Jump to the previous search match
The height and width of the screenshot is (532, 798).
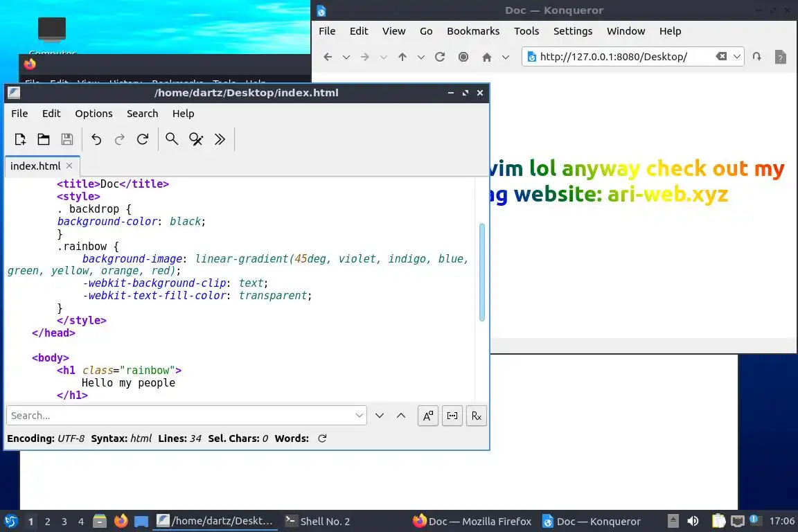401,416
